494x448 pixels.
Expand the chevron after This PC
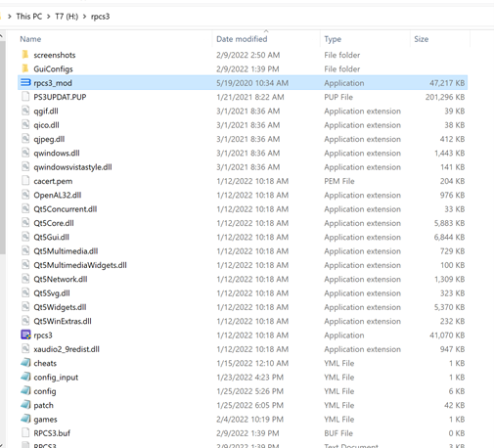tap(48, 17)
